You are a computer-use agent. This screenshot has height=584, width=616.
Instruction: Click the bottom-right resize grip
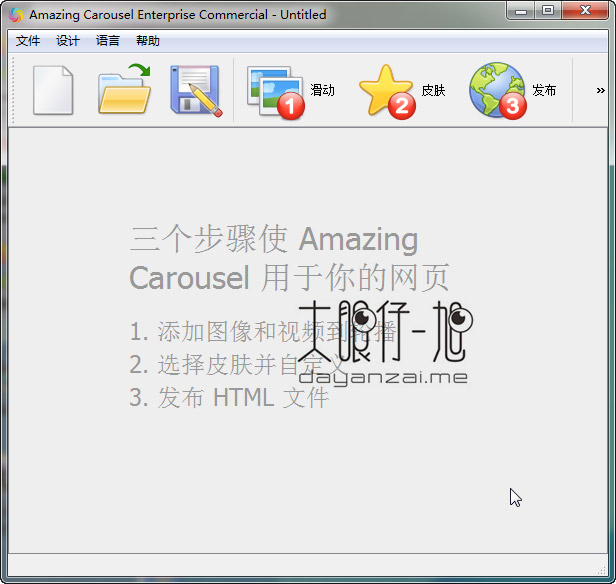point(602,570)
